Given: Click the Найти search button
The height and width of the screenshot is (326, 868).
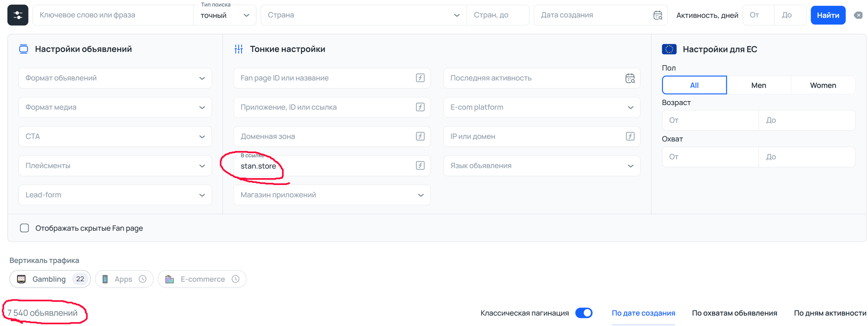Looking at the screenshot, I should click(828, 15).
